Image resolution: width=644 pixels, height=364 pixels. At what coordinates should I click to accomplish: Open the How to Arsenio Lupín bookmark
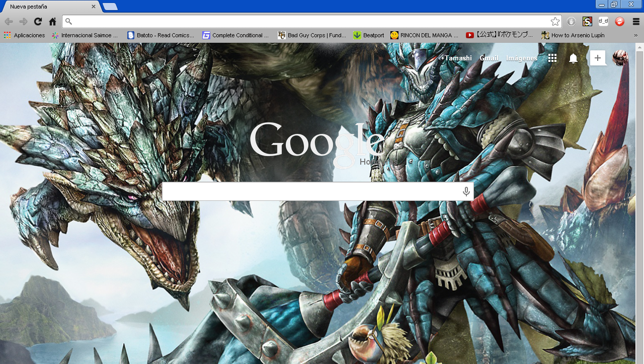573,35
